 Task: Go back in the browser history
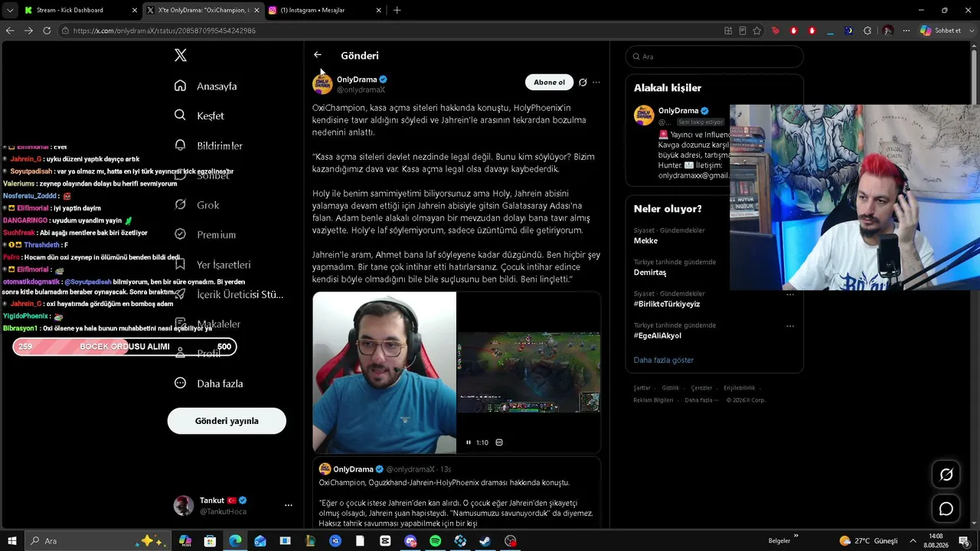pos(10,31)
